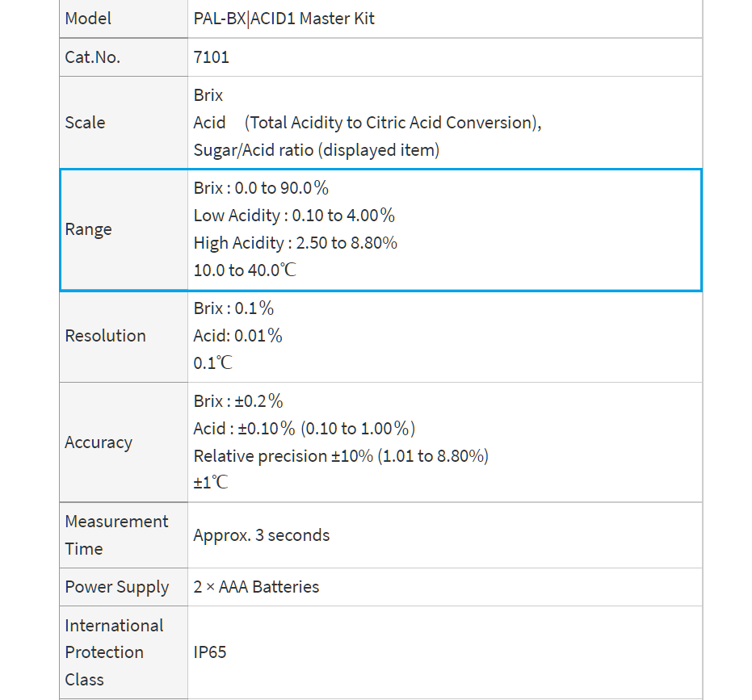Screen dimensions: 752x700
Task: Click the Accuracy row label
Action: coord(99,442)
